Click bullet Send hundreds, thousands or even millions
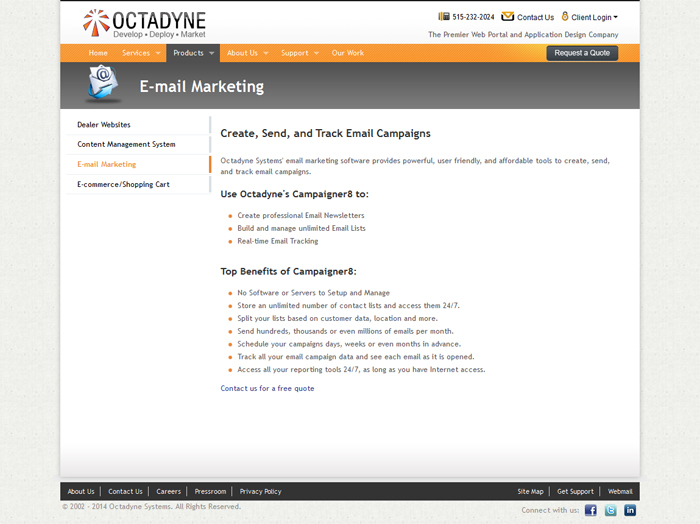The height and width of the screenshot is (524, 700). pos(345,331)
